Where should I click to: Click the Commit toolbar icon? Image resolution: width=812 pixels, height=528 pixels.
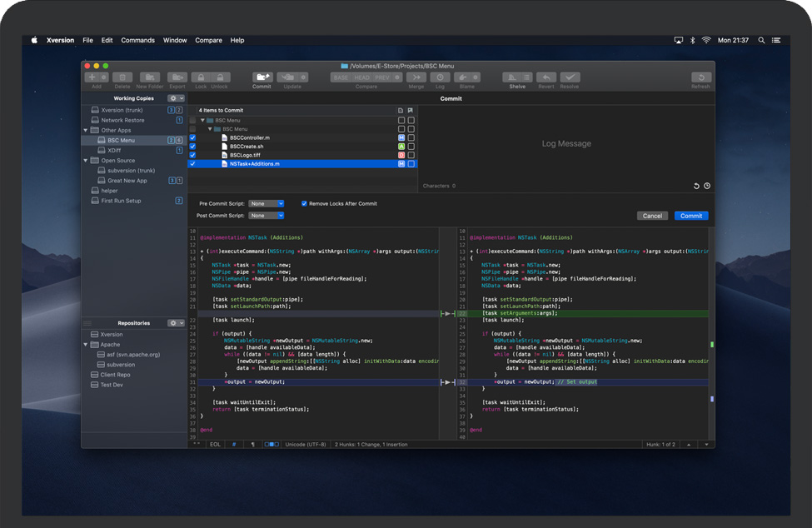[x=262, y=77]
